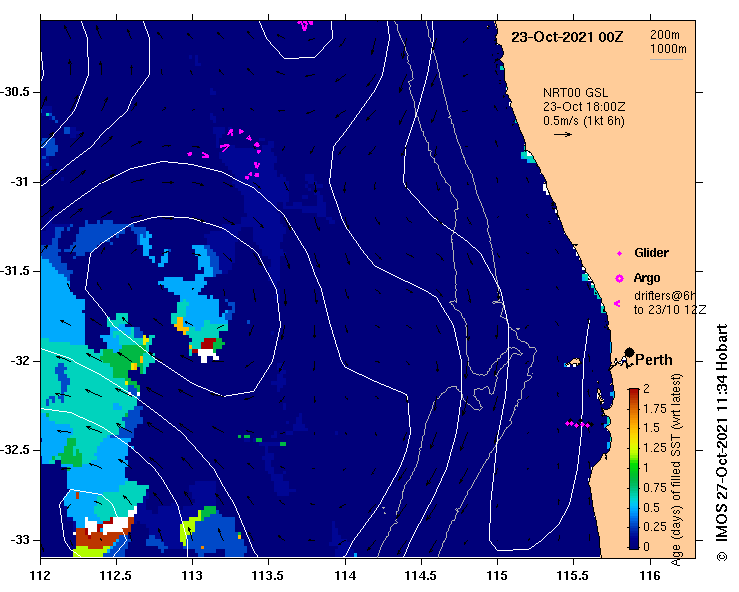Click the color bar value 1.25

click(x=655, y=448)
